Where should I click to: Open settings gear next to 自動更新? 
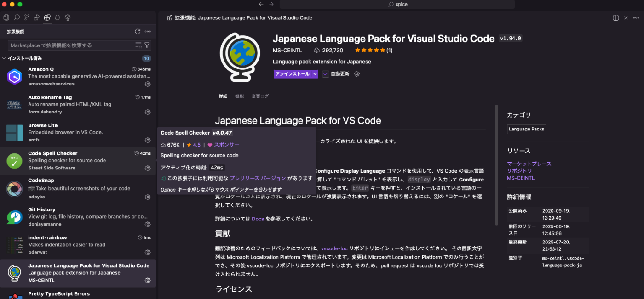pyautogui.click(x=357, y=74)
